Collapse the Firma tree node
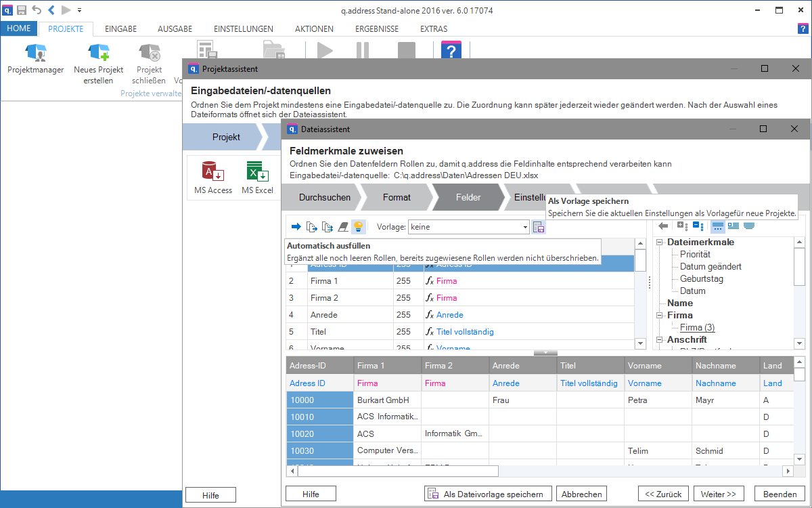812x508 pixels. (660, 315)
